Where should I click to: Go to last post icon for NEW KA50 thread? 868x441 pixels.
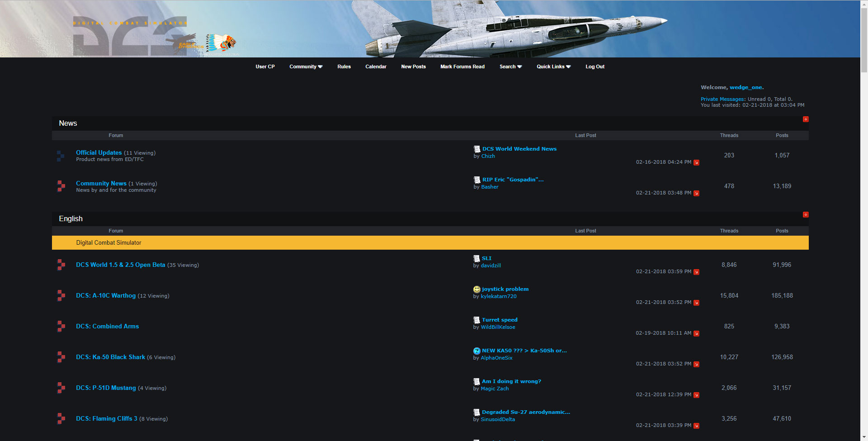697,364
